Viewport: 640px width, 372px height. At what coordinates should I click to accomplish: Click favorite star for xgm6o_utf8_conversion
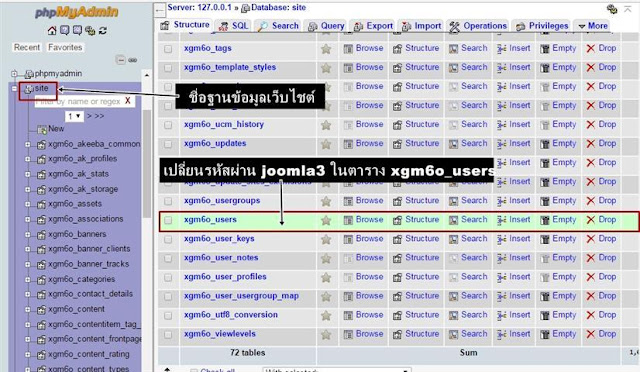(x=326, y=316)
